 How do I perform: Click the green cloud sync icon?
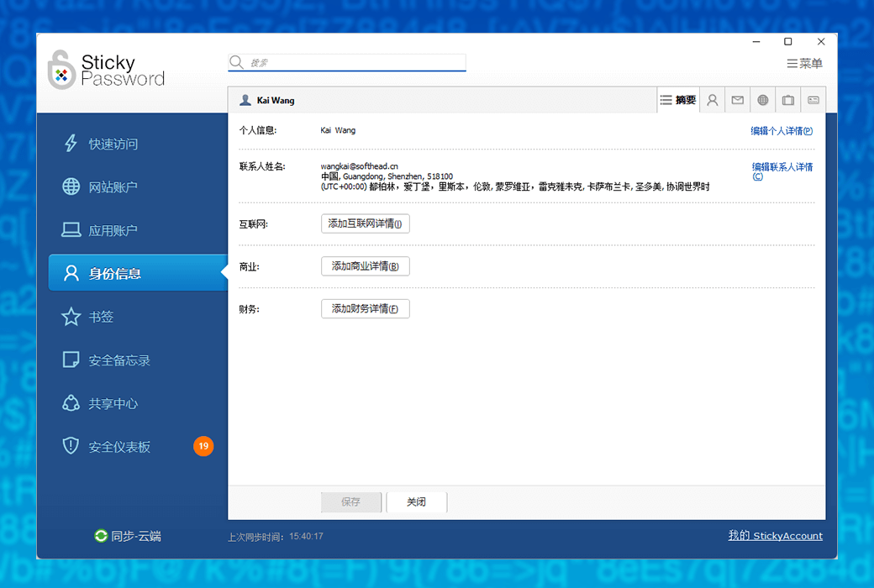click(x=101, y=536)
